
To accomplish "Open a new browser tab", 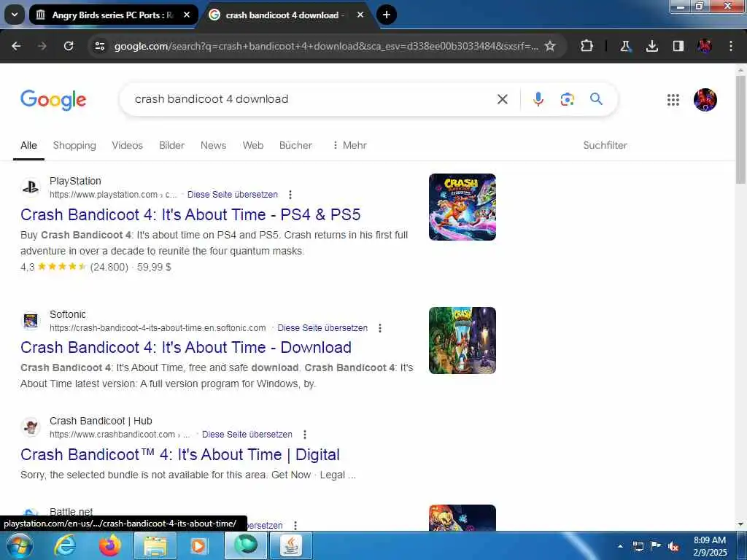I will tap(387, 15).
